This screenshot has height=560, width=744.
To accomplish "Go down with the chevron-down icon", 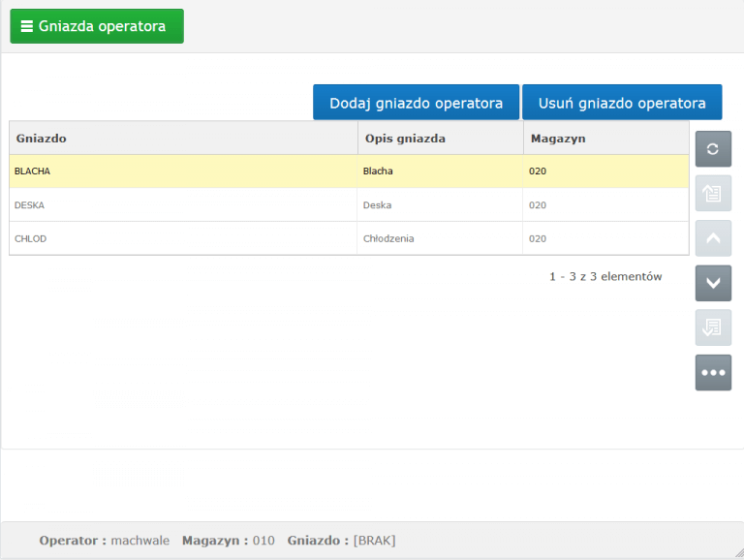I will click(713, 283).
